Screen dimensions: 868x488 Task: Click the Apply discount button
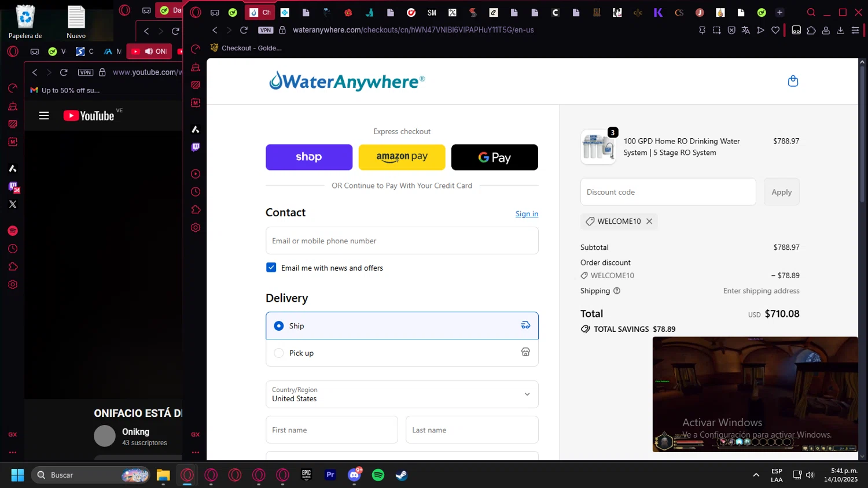[x=781, y=192]
